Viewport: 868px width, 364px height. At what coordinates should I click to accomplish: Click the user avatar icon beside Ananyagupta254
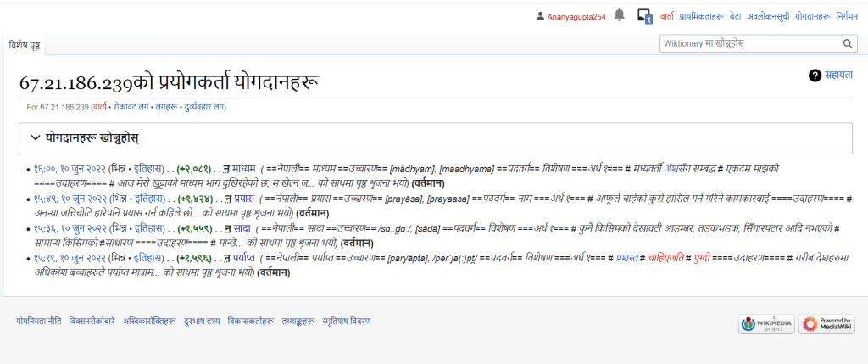click(x=541, y=16)
